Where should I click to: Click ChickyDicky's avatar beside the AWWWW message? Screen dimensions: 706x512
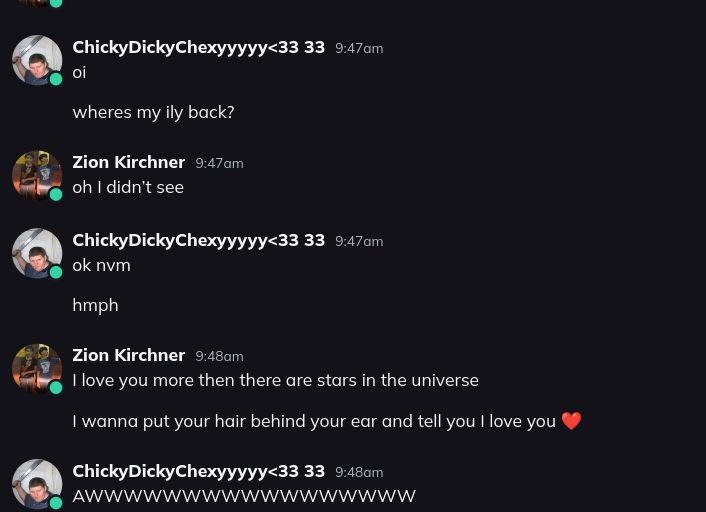(37, 484)
